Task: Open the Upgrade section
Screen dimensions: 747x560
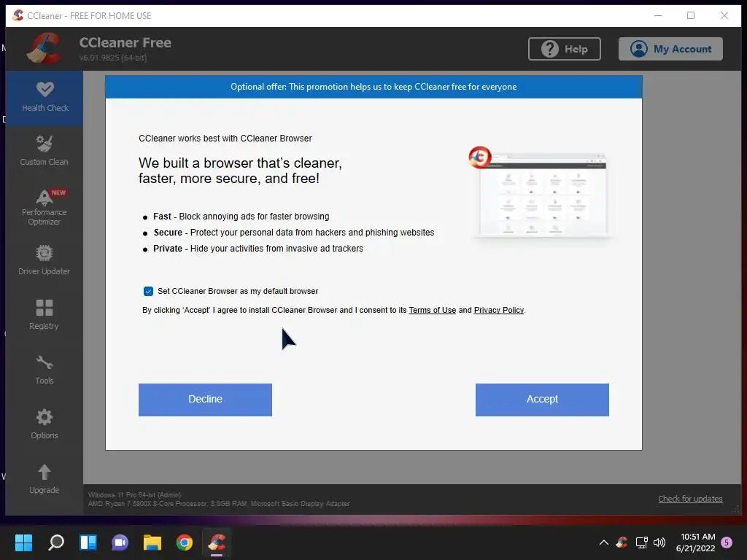Action: coord(44,480)
